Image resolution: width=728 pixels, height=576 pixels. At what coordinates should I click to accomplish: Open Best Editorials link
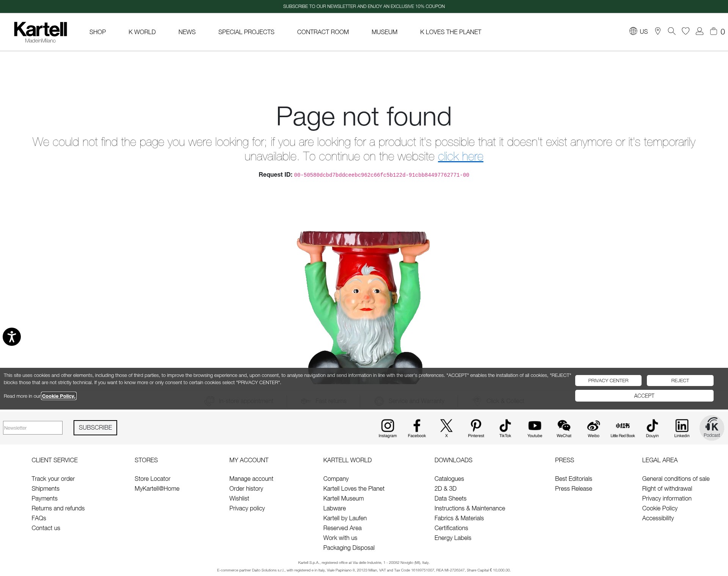[x=573, y=479]
